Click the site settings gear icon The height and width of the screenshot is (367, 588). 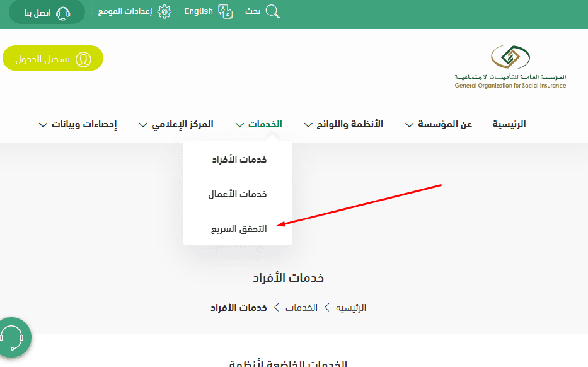point(164,11)
